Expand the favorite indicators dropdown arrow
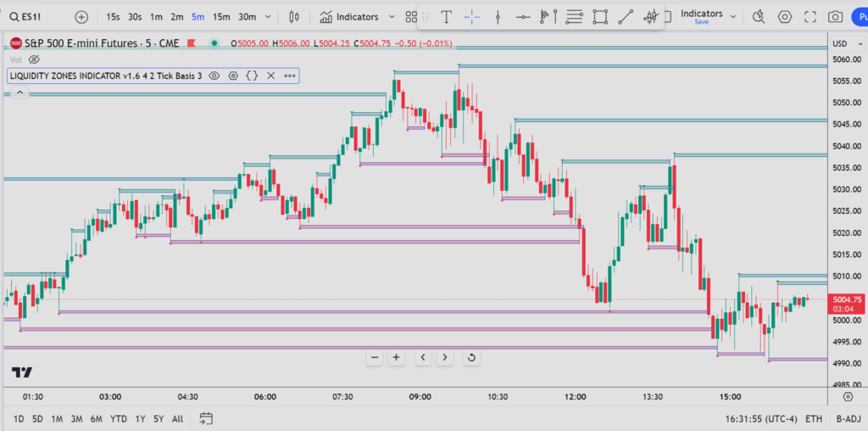Viewport: 868px width, 431px height. (x=392, y=17)
